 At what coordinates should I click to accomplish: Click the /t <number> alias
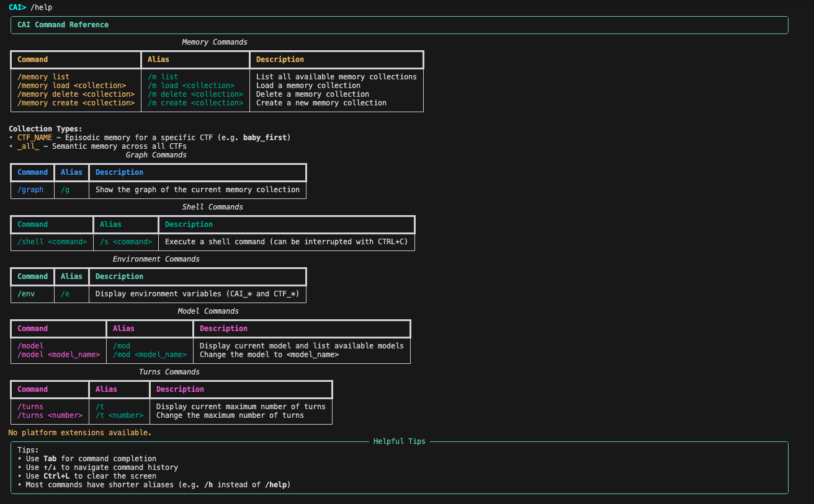120,415
